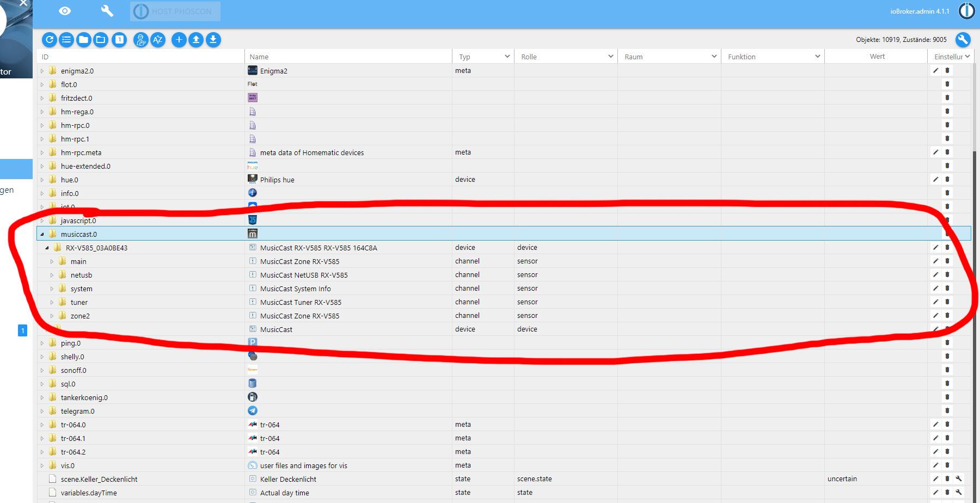Select the sql.0 tree row
This screenshot has height=503, width=980.
[x=504, y=384]
